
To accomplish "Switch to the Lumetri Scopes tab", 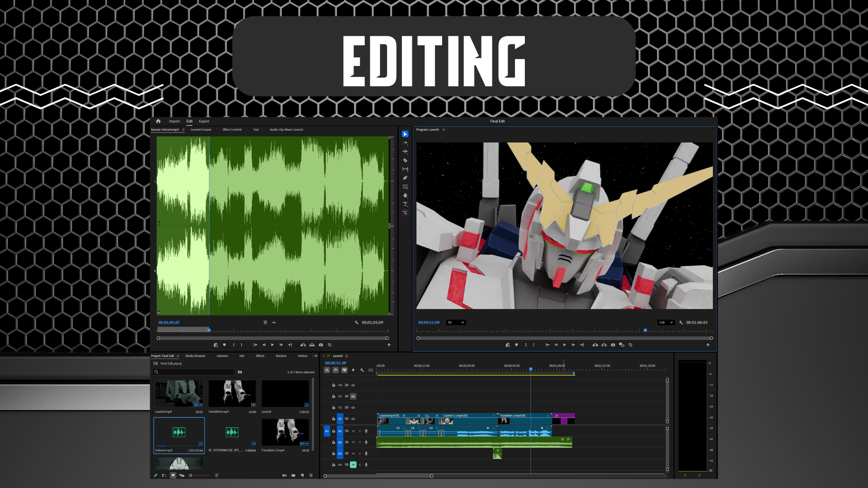I will (x=201, y=130).
